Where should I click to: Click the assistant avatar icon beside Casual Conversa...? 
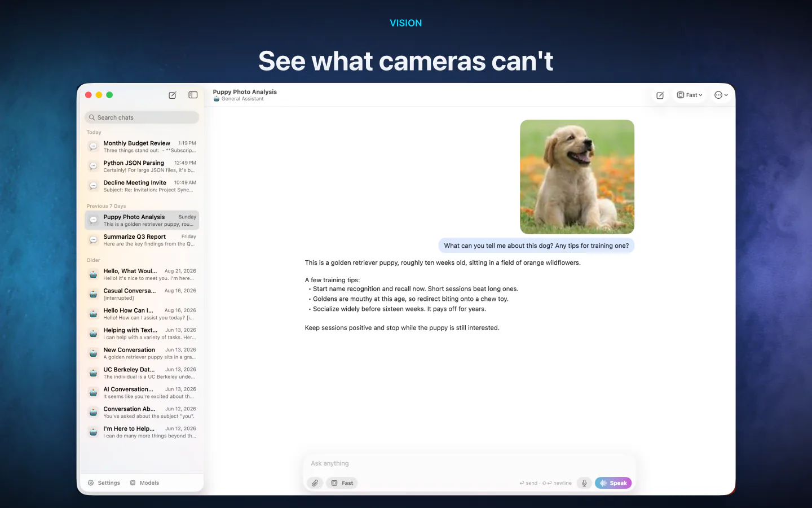94,294
